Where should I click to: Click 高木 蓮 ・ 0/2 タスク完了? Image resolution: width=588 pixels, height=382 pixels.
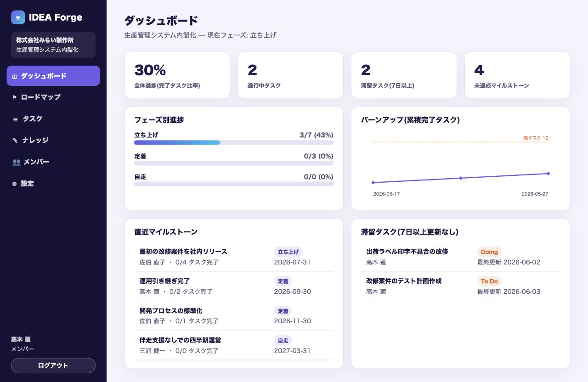[x=176, y=292]
